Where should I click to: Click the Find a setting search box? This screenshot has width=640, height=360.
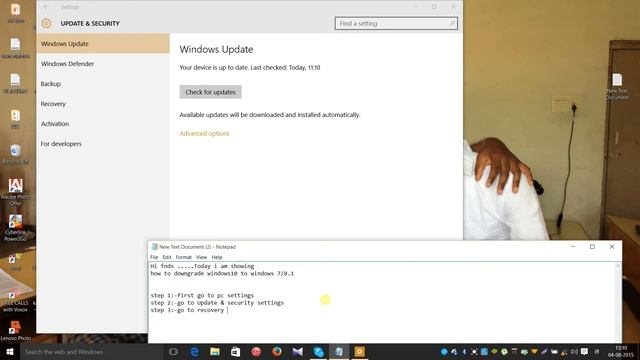click(396, 23)
